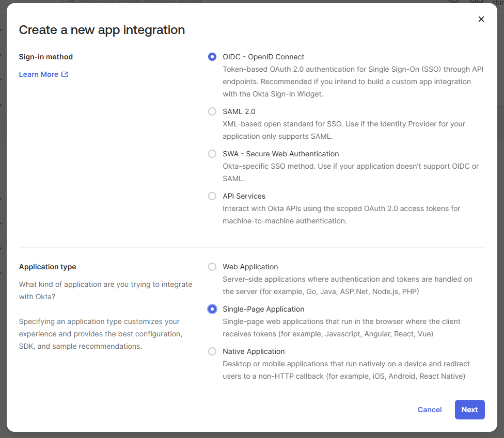This screenshot has height=438, width=504.
Task: Click 'Create a new app integration' title
Action: point(102,30)
